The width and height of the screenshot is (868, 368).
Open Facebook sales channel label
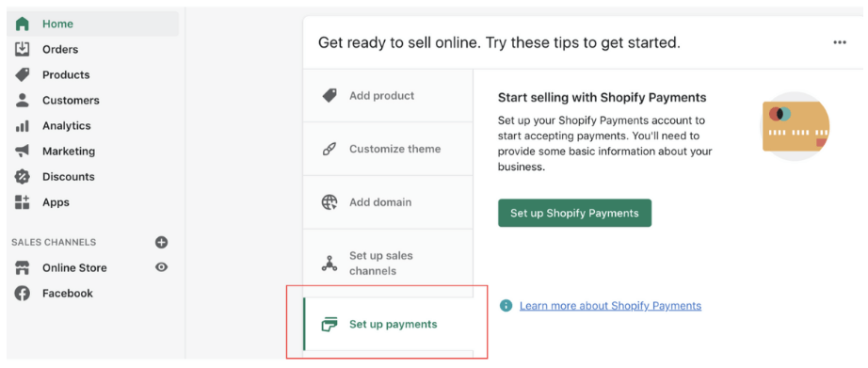pyautogui.click(x=68, y=294)
